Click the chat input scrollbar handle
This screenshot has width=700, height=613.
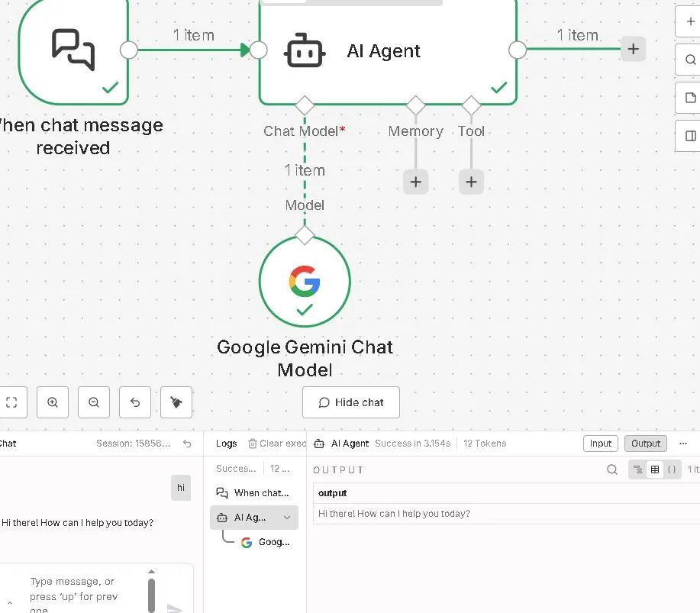click(151, 595)
